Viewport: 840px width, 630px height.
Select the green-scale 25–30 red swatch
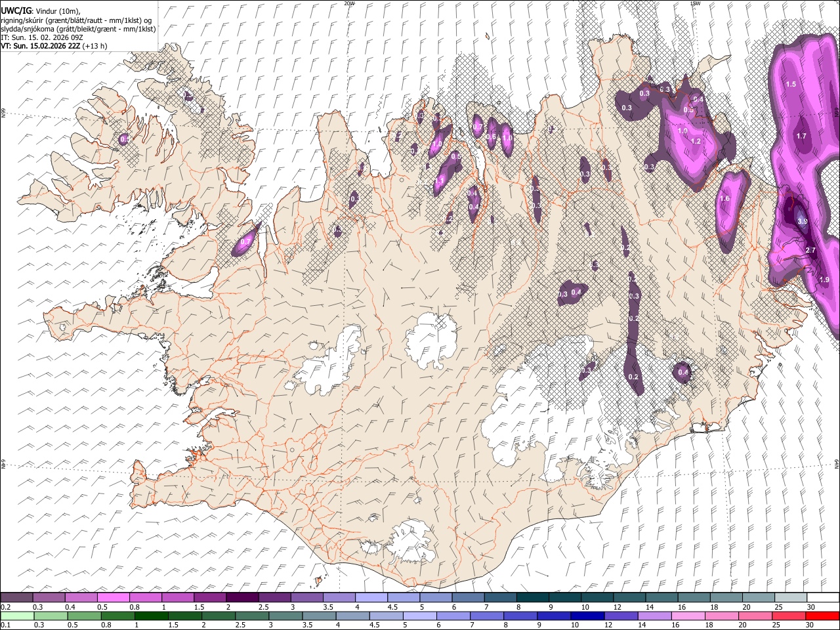point(789,616)
